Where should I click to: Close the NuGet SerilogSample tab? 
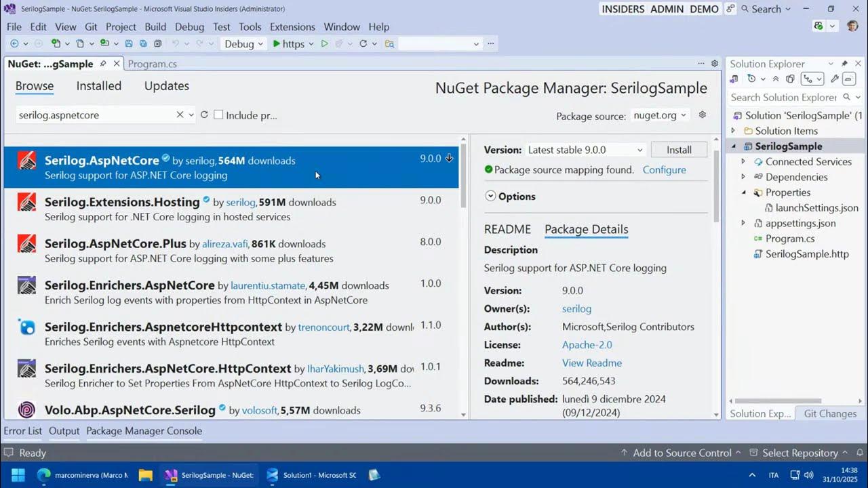[x=117, y=64]
